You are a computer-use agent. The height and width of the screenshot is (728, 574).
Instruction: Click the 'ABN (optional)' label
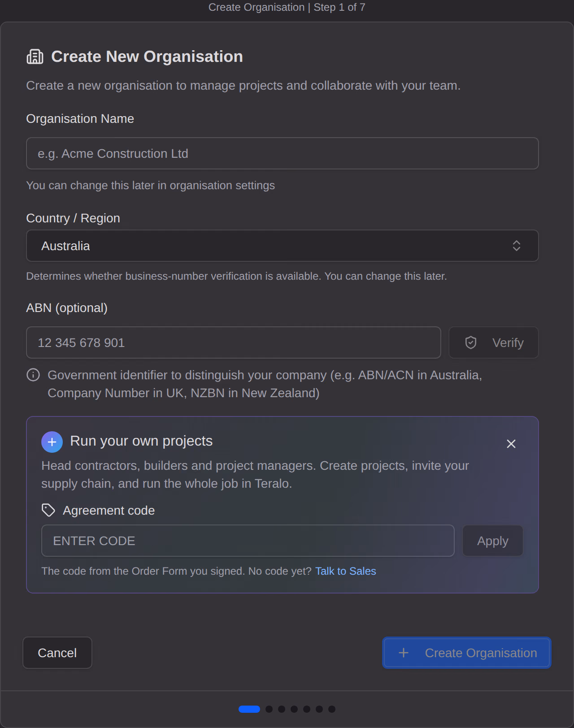tap(67, 308)
